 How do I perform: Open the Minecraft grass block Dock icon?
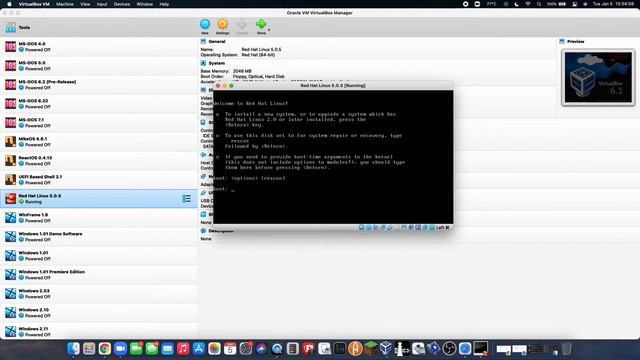[x=371, y=349]
